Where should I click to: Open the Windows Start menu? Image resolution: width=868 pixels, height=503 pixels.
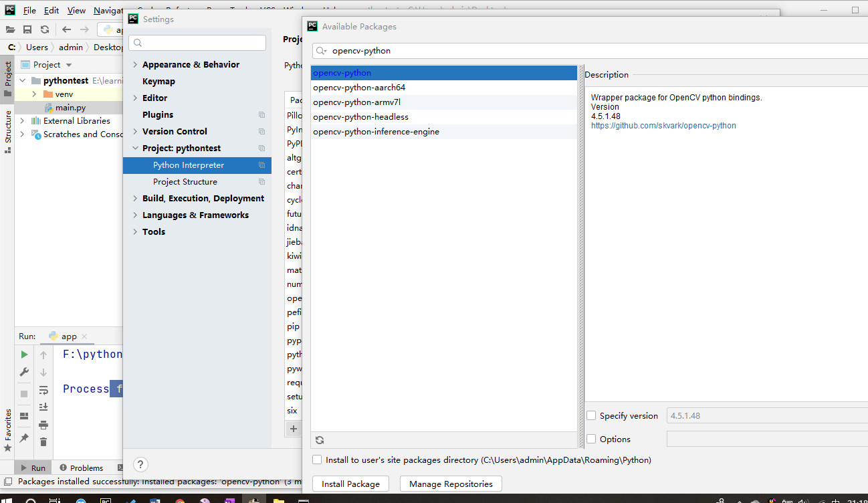coord(8,500)
